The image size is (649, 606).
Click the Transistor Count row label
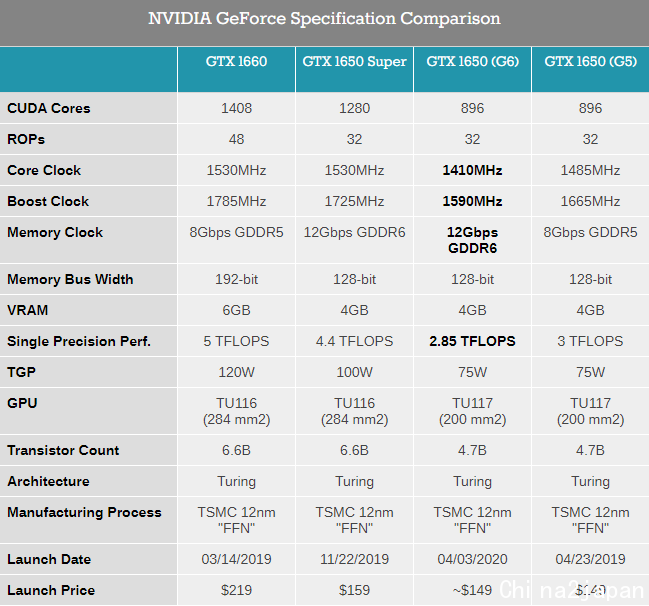63,450
